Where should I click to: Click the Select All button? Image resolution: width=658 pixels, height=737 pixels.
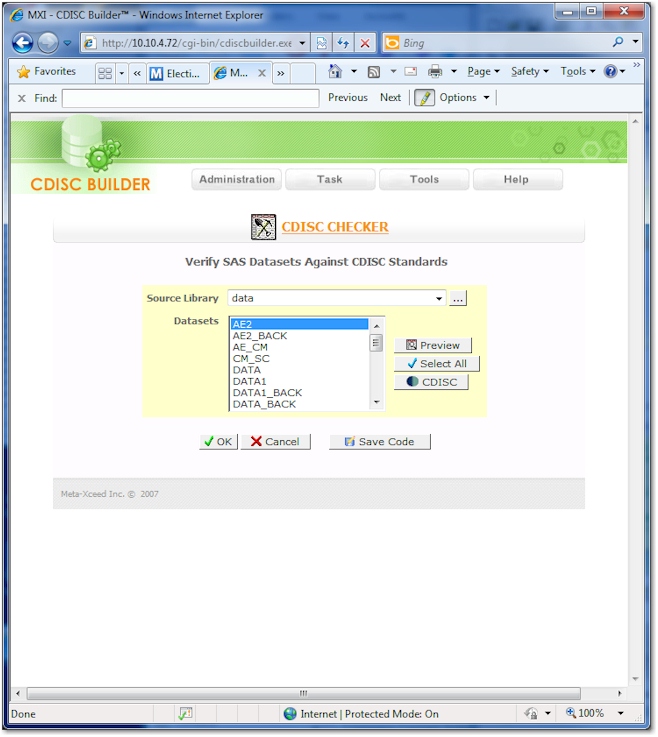click(x=437, y=364)
